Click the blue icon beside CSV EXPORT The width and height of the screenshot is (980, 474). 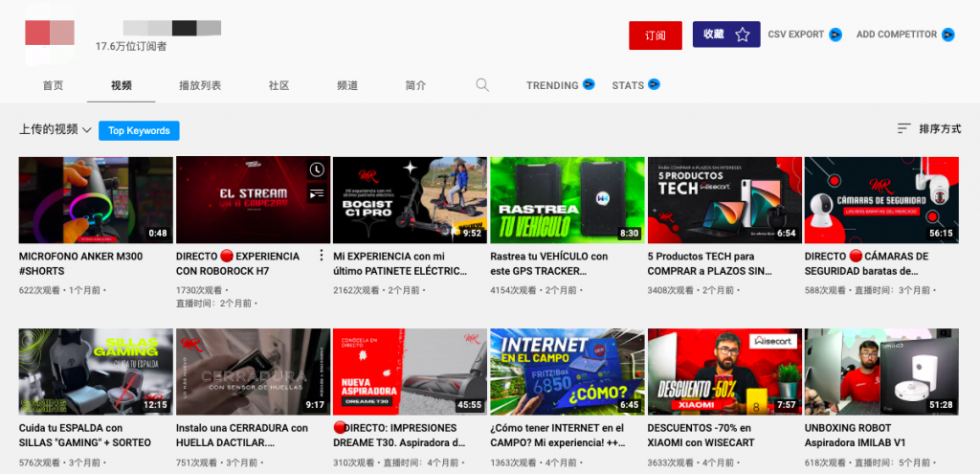tap(835, 34)
